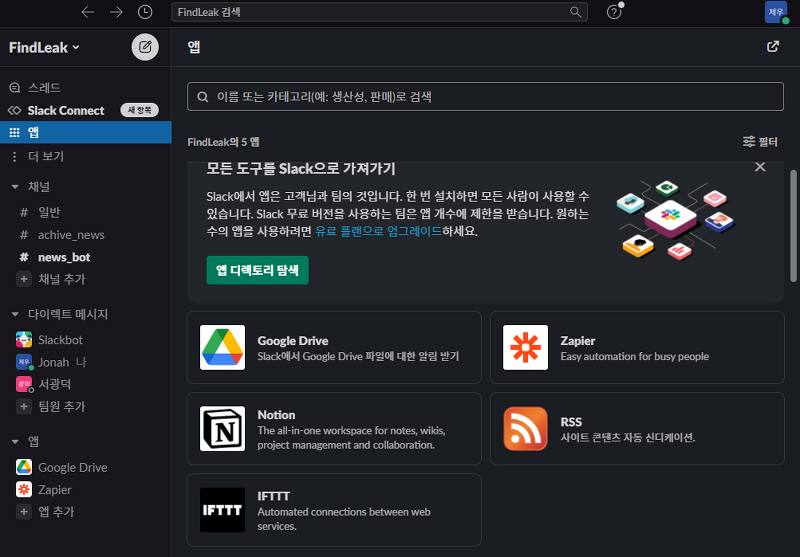Click the app illustration graphic in banner
The width and height of the screenshot is (800, 557).
[676, 220]
